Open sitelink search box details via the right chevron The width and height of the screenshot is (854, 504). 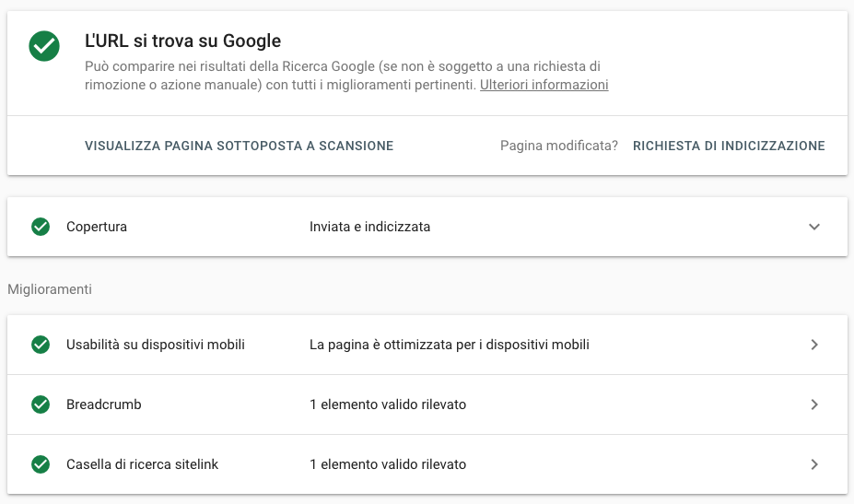click(813, 464)
